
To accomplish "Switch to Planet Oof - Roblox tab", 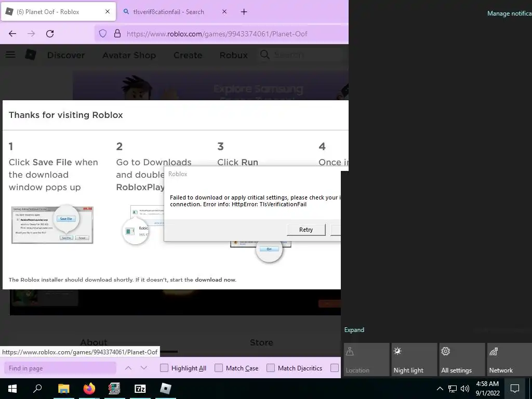I will click(x=58, y=11).
